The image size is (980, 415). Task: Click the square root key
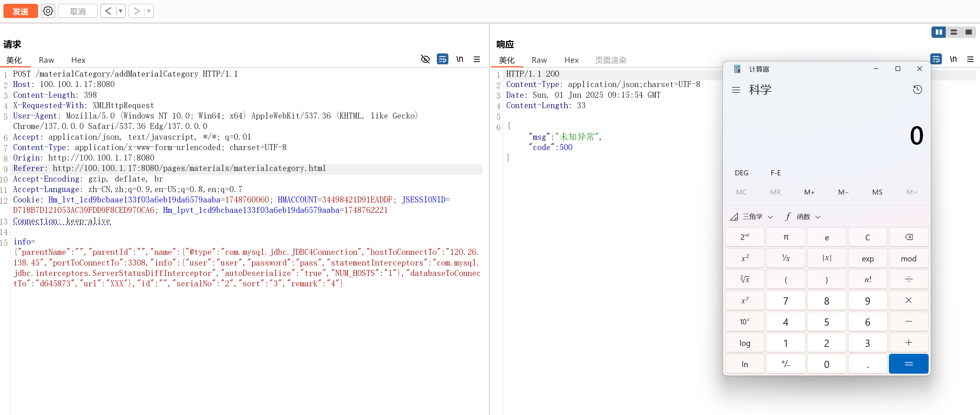(x=745, y=279)
